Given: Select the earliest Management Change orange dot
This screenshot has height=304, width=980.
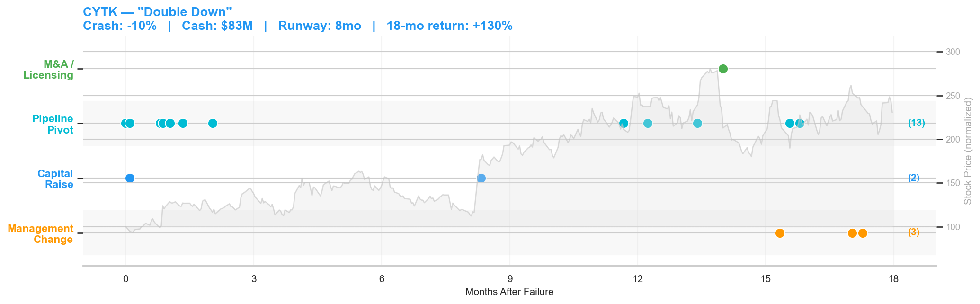Looking at the screenshot, I should (780, 233).
